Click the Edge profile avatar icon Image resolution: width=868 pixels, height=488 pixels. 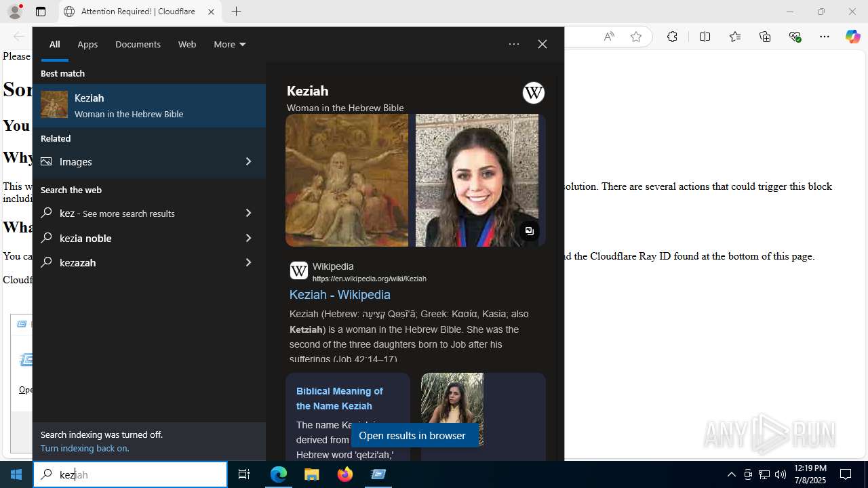point(15,12)
